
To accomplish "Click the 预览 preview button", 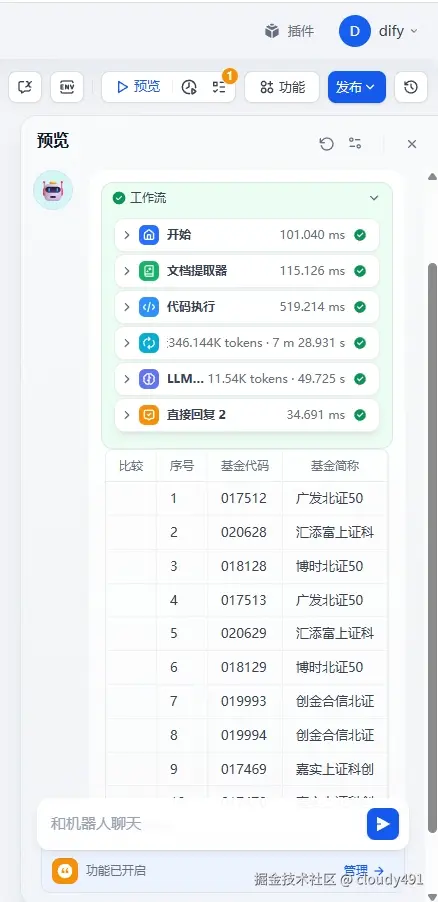I will 138,87.
